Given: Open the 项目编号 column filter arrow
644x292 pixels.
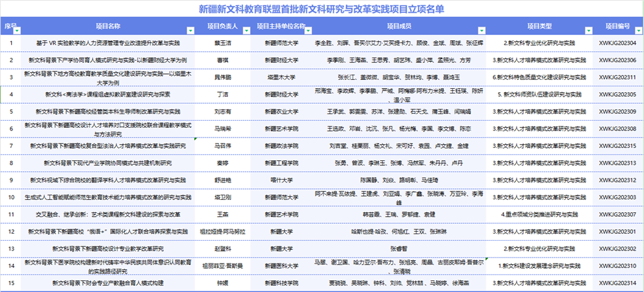Looking at the screenshot, I should pyautogui.click(x=638, y=30).
